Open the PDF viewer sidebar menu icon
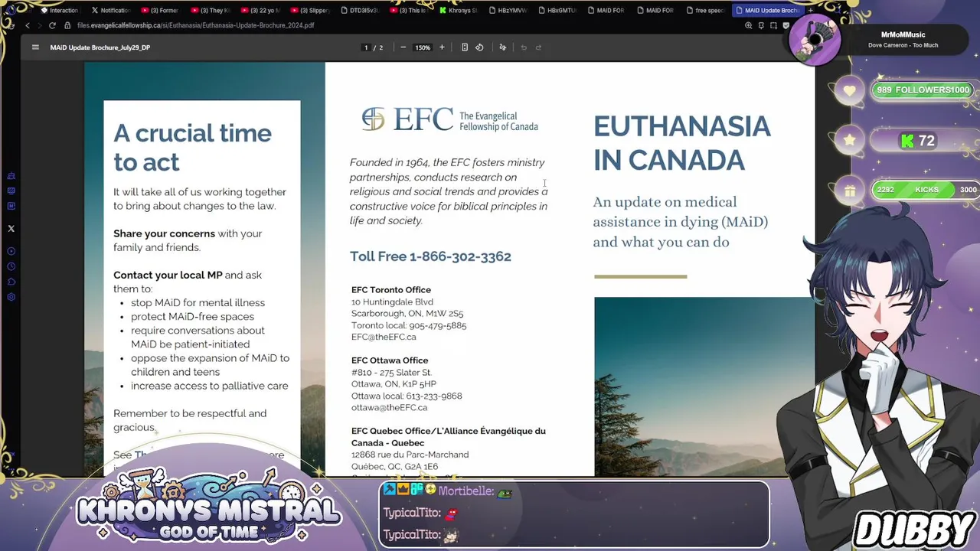 35,47
